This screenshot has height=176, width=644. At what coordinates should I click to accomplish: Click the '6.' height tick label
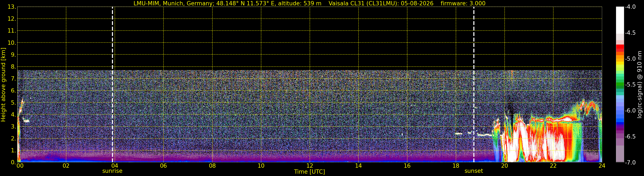click(x=13, y=91)
